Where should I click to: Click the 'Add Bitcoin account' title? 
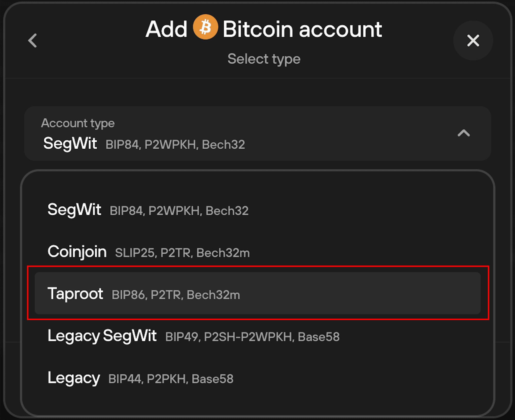(264, 29)
